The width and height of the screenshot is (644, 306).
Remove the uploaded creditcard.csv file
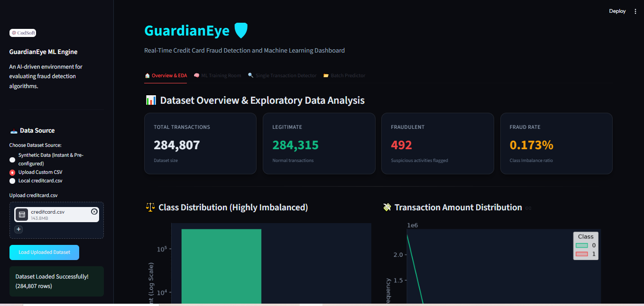[94, 212]
